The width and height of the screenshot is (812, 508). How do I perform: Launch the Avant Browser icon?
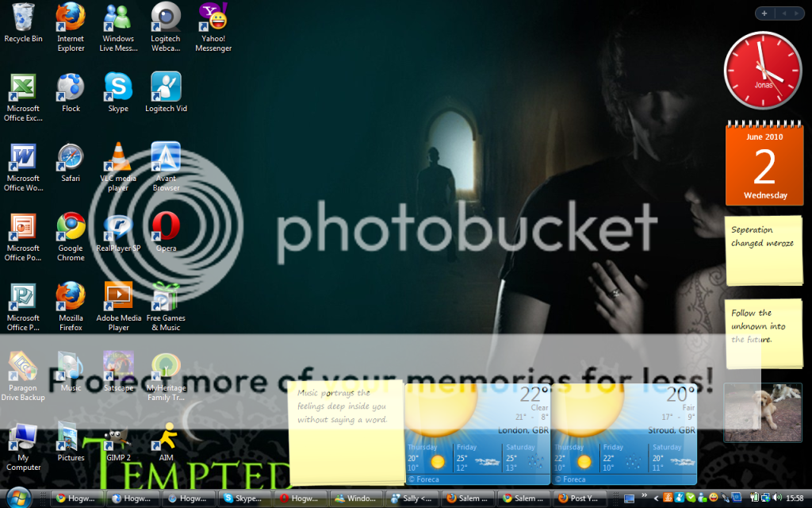pyautogui.click(x=166, y=167)
